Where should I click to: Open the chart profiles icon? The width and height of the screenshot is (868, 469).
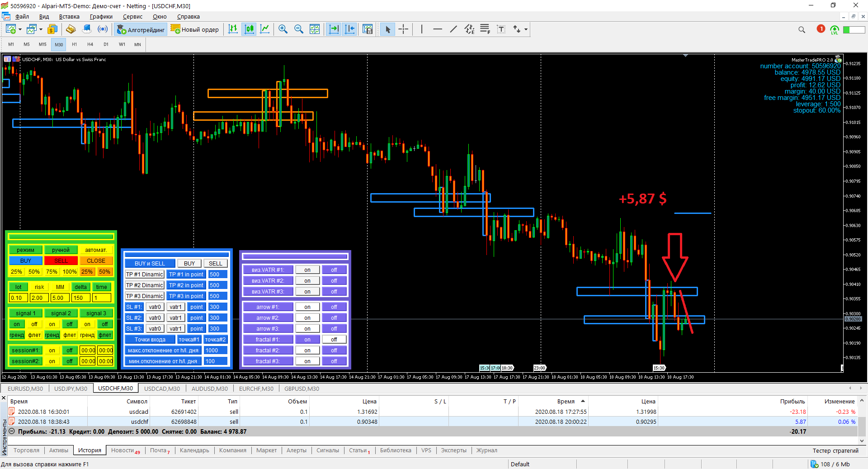click(32, 29)
